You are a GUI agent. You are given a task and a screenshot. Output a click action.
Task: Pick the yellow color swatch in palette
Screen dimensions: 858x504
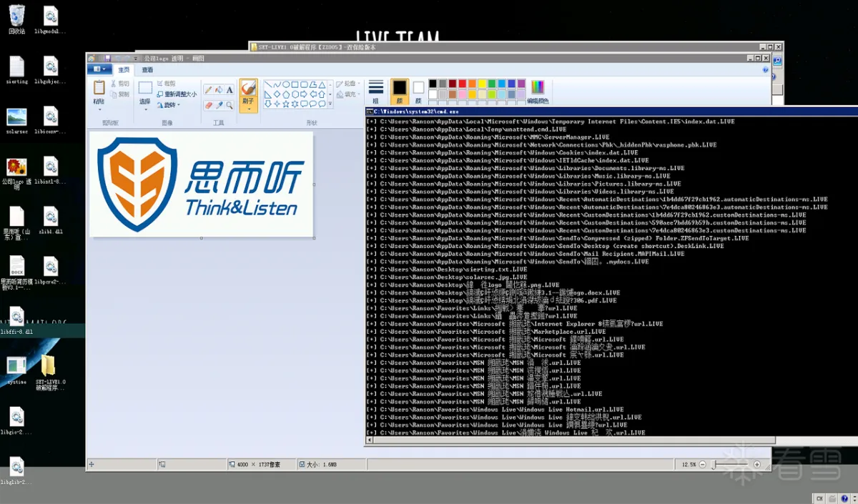coord(483,84)
